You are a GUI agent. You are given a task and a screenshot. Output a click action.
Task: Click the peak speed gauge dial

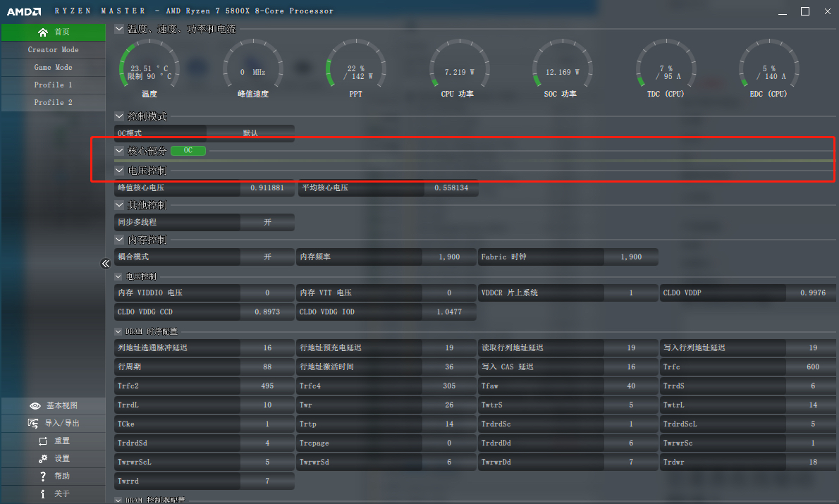[x=252, y=63]
